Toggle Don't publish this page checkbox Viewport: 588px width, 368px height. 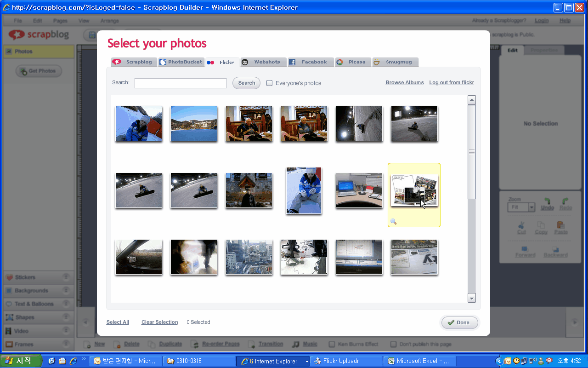(x=393, y=344)
